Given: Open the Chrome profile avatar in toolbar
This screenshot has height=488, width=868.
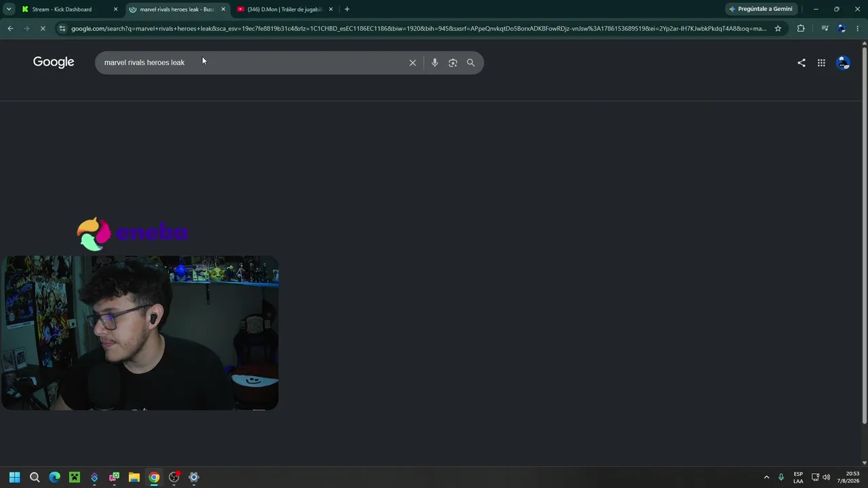Looking at the screenshot, I should tap(842, 28).
